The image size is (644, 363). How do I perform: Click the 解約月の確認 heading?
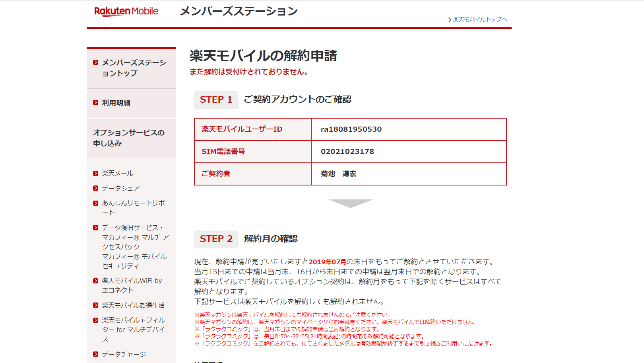(x=271, y=239)
